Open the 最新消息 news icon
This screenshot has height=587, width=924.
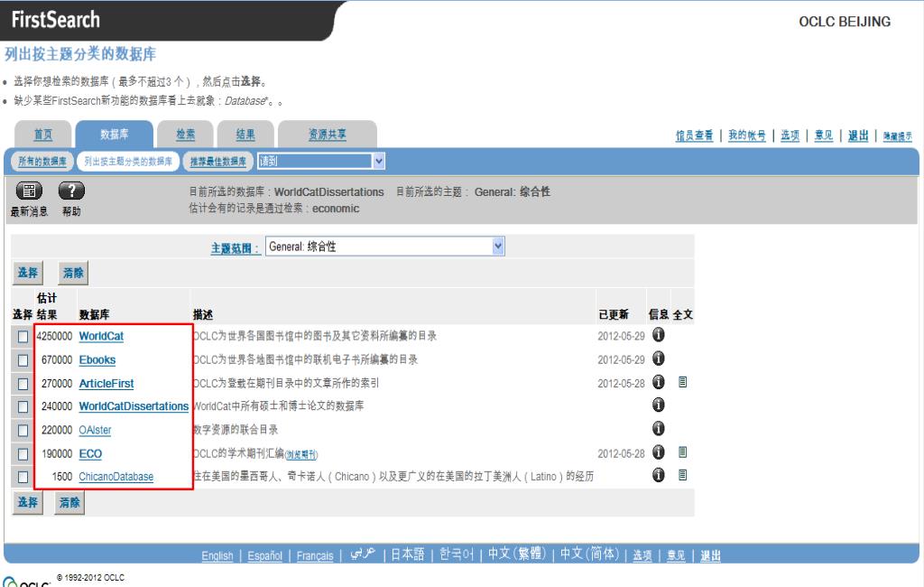[x=29, y=191]
